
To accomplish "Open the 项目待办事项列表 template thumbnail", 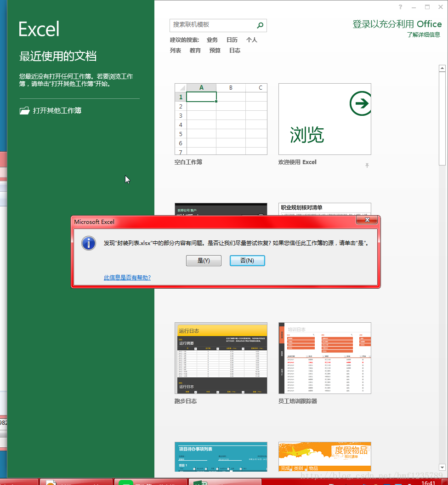I will click(221, 456).
